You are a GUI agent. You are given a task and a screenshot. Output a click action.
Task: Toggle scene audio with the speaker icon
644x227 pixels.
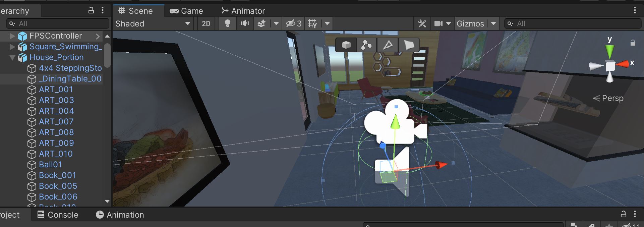[245, 23]
